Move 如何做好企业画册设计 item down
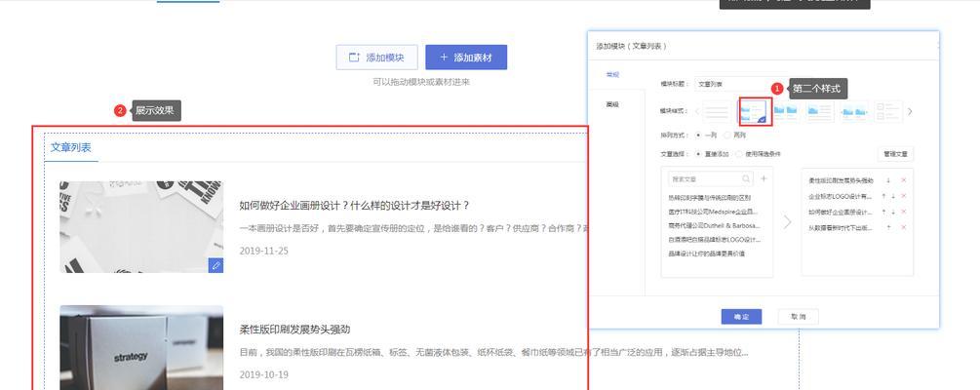980x390 pixels. click(892, 212)
